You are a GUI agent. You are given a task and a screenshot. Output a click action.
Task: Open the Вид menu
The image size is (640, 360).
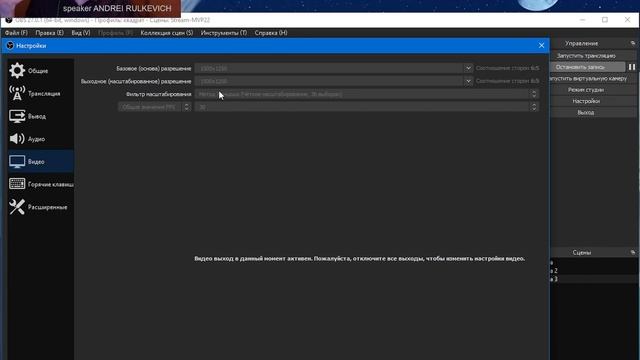(x=81, y=33)
